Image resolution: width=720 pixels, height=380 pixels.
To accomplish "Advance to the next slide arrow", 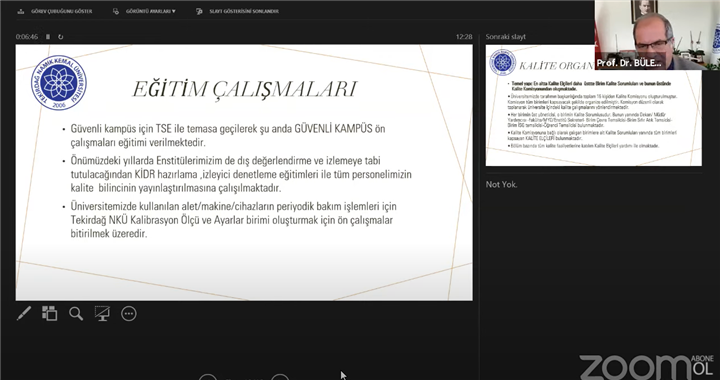I will tap(280, 377).
